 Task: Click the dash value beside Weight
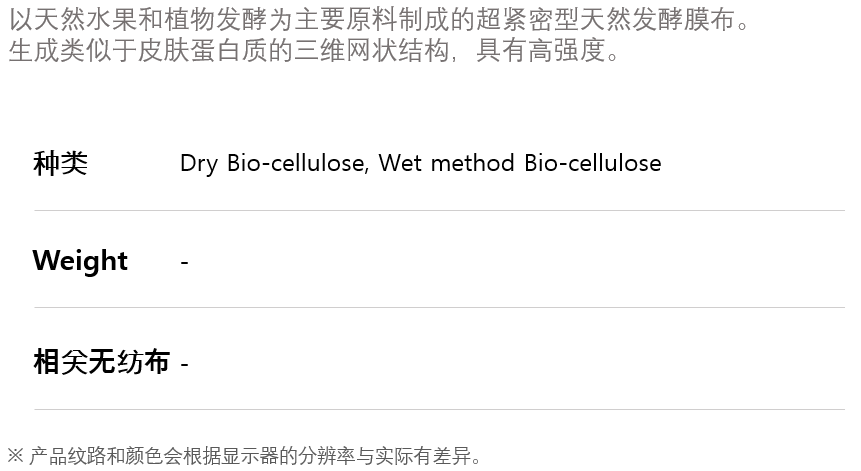coord(184,262)
